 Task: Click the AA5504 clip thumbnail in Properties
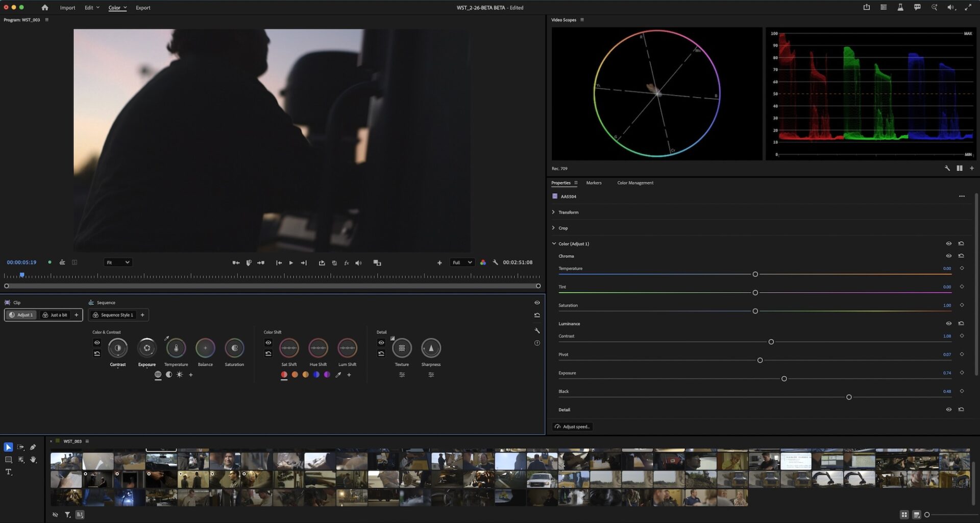[x=555, y=196]
